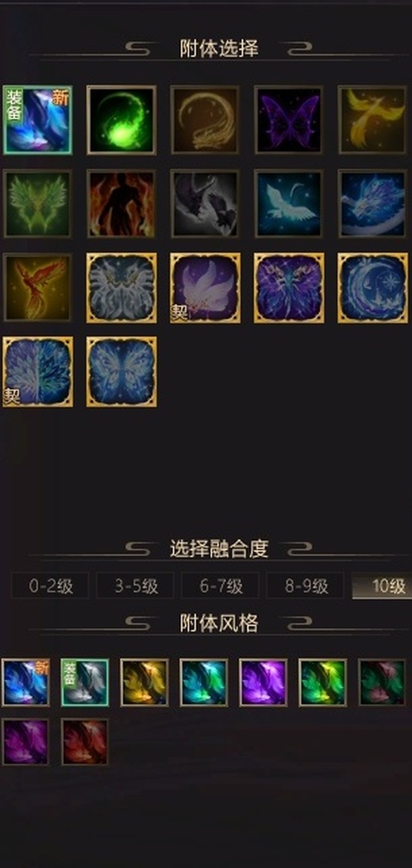412x868 pixels.
Task: Choose the nine-tailed fox icon marked 契
Action: click(205, 287)
